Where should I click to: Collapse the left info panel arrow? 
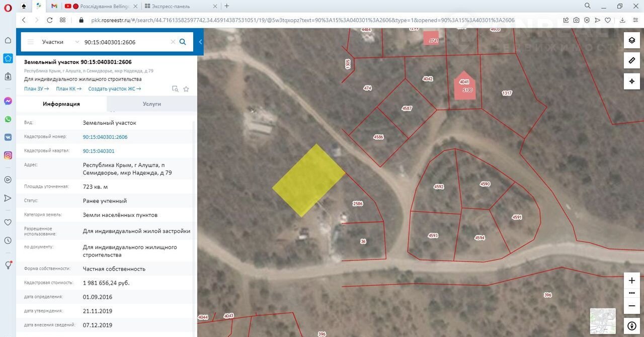pyautogui.click(x=200, y=42)
